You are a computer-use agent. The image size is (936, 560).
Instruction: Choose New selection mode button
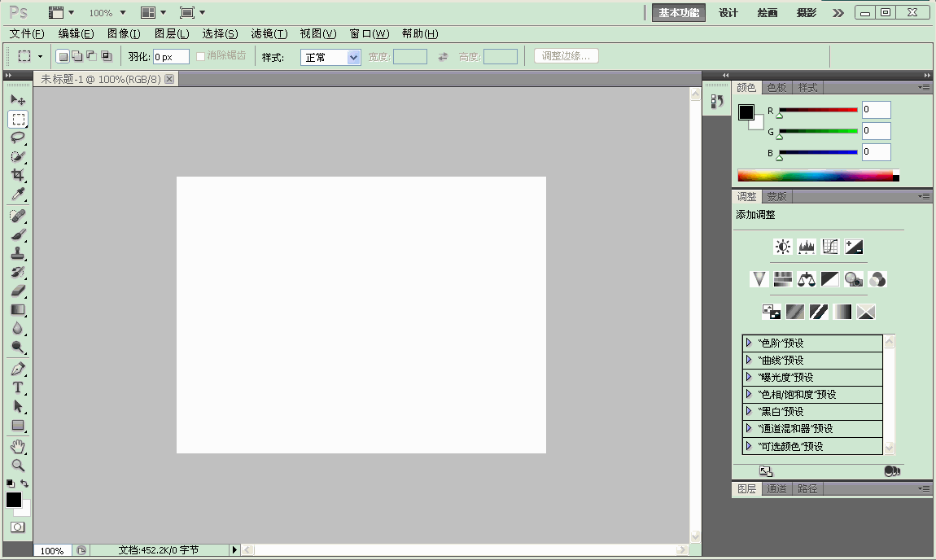(63, 57)
